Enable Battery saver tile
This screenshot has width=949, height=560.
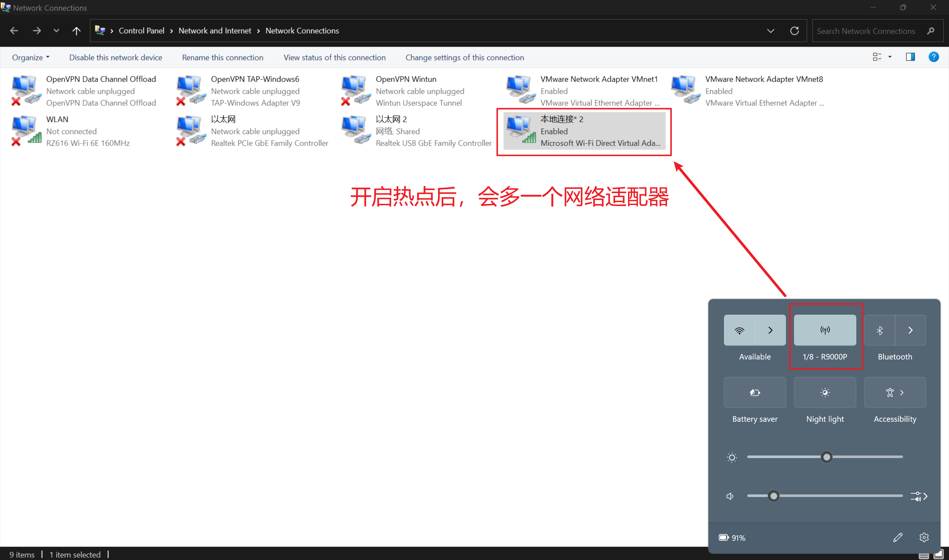(x=755, y=392)
